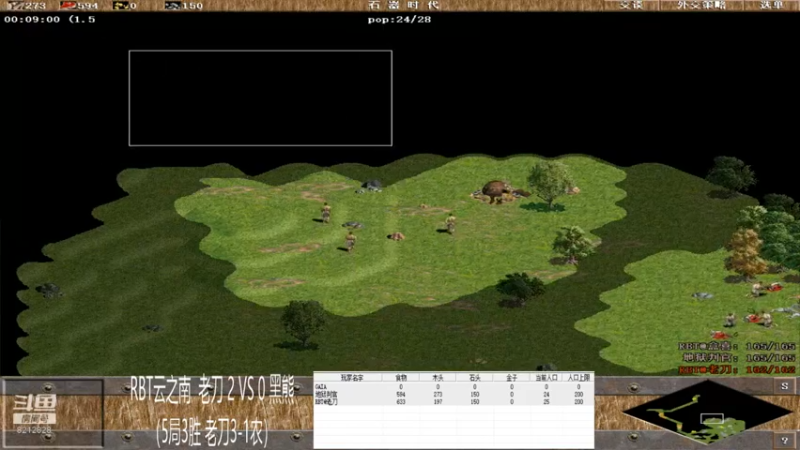800x450 pixels.
Task: Click the red RBT老刀 162/162 score line
Action: (x=737, y=369)
